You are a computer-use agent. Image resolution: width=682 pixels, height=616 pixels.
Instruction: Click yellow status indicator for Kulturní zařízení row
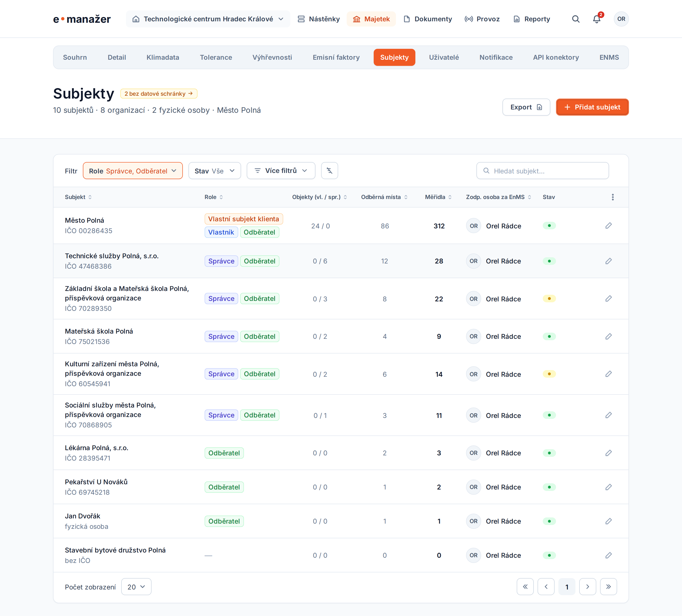(549, 374)
